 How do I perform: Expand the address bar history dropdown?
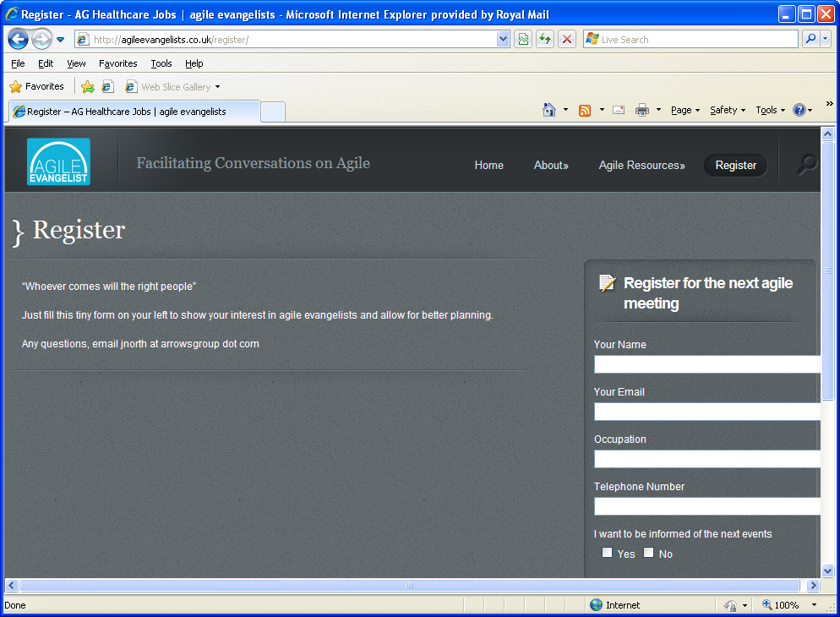pyautogui.click(x=503, y=39)
